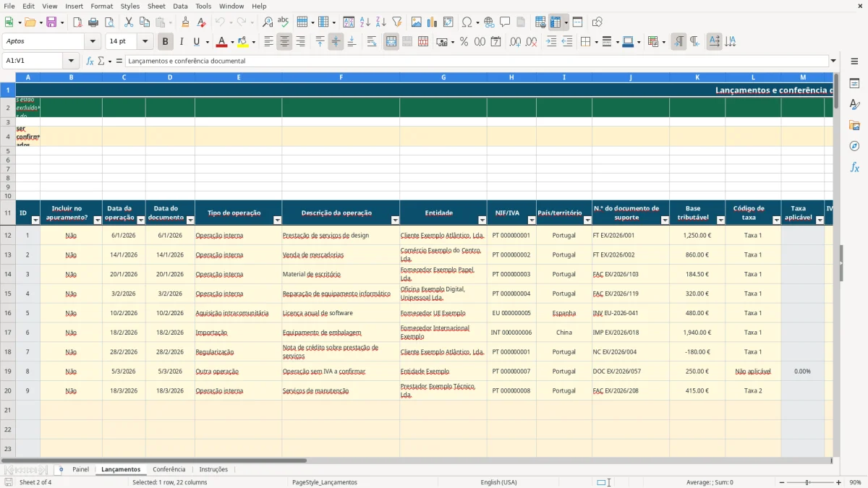Click row 15 header

(x=8, y=294)
